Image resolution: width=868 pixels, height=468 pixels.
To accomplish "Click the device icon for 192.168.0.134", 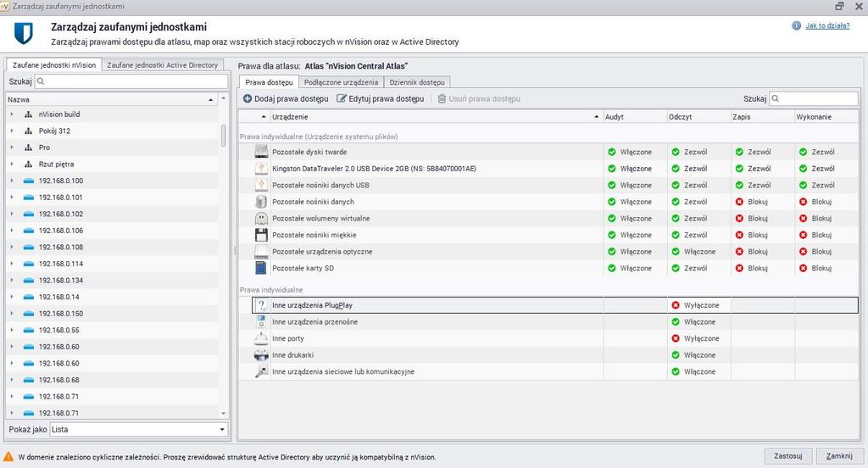I will click(x=29, y=281).
